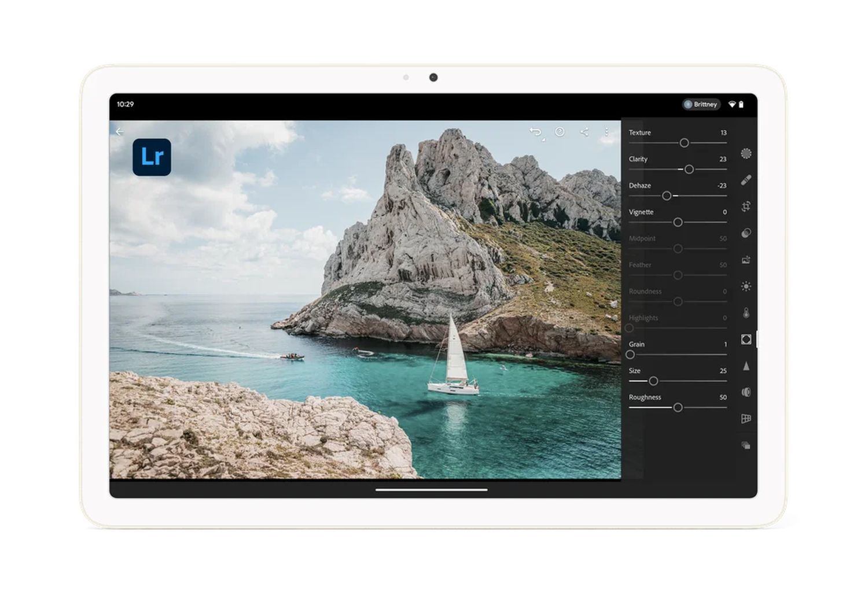Go back using the back arrow
The height and width of the screenshot is (590, 868).
tap(120, 132)
